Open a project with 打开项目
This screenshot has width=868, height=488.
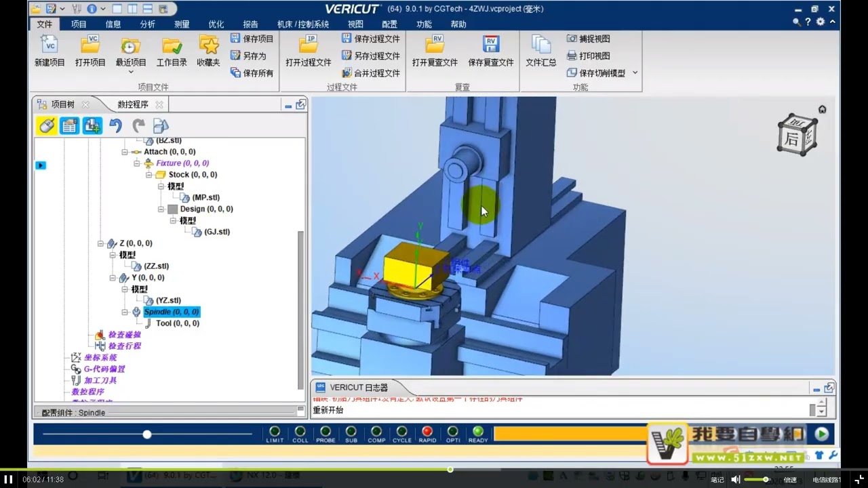90,51
